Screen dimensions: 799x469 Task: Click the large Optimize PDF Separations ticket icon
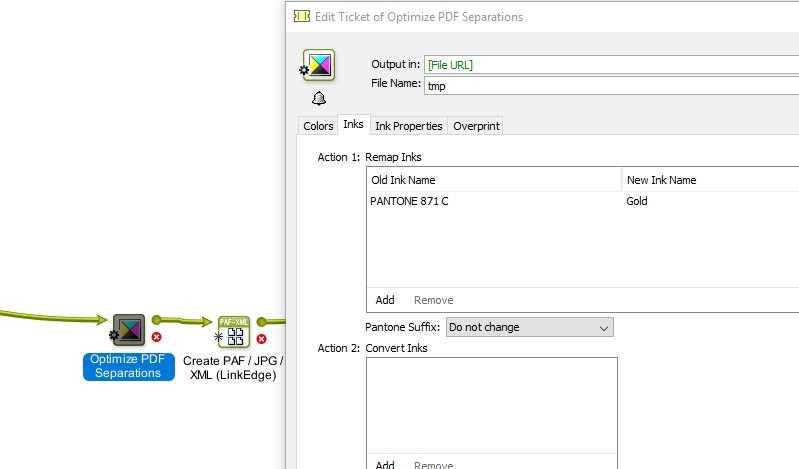coord(319,65)
